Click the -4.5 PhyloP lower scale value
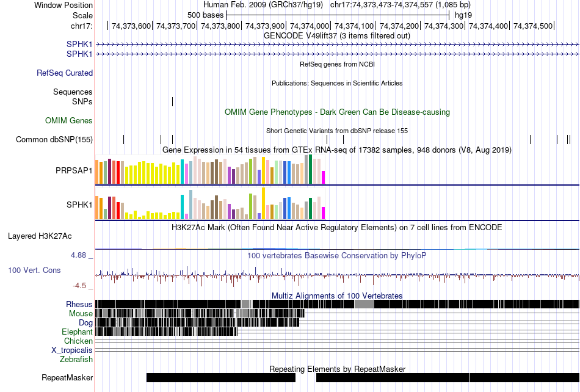Image resolution: width=580 pixels, height=392 pixels. coord(79,286)
